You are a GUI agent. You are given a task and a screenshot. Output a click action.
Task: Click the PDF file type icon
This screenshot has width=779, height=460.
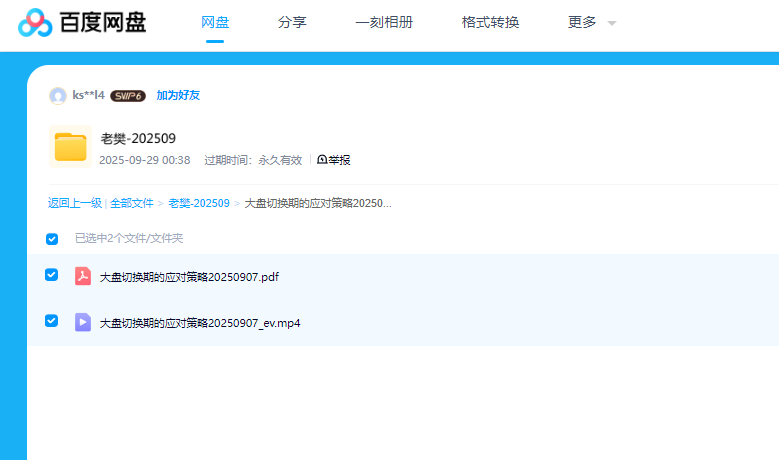tap(83, 276)
